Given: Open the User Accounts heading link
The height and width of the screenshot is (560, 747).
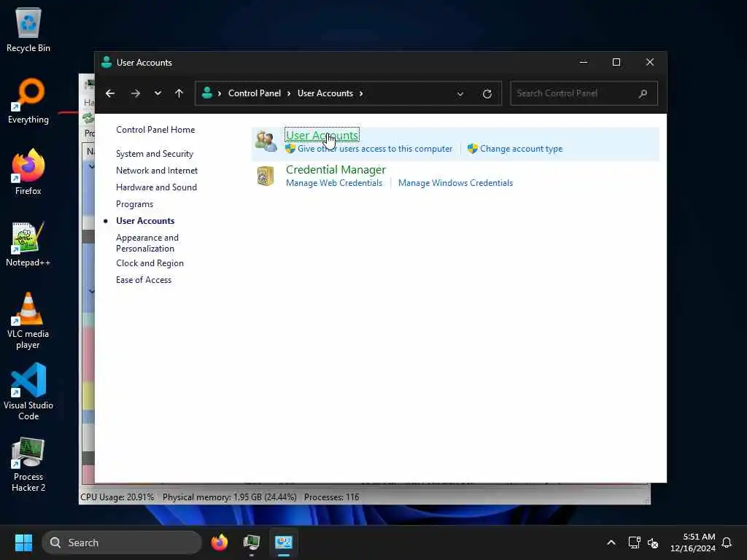Looking at the screenshot, I should (x=322, y=135).
